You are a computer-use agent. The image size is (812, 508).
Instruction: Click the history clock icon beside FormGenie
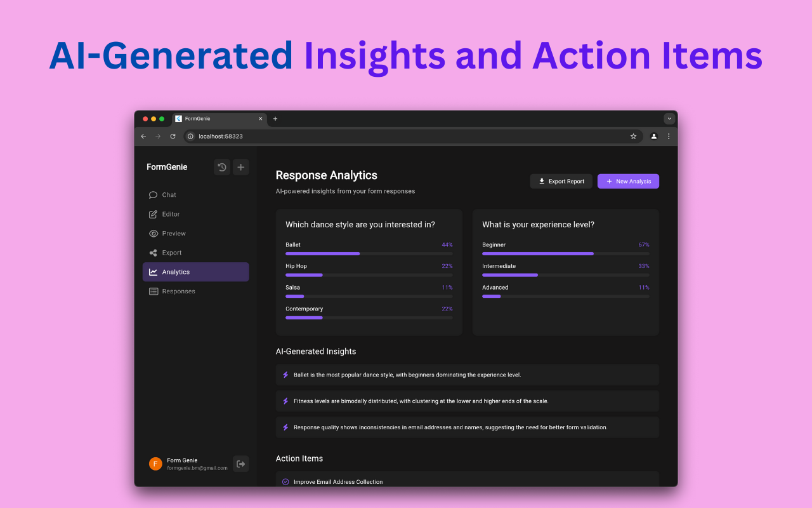coord(222,167)
